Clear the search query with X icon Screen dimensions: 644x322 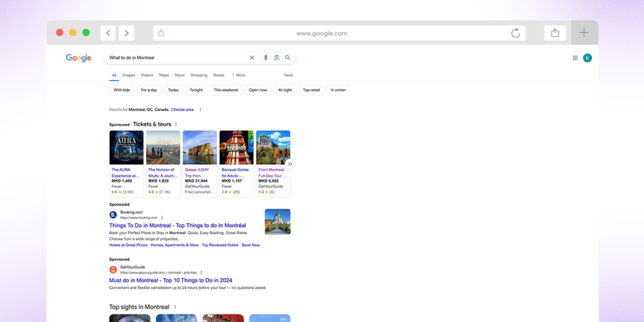pyautogui.click(x=252, y=58)
